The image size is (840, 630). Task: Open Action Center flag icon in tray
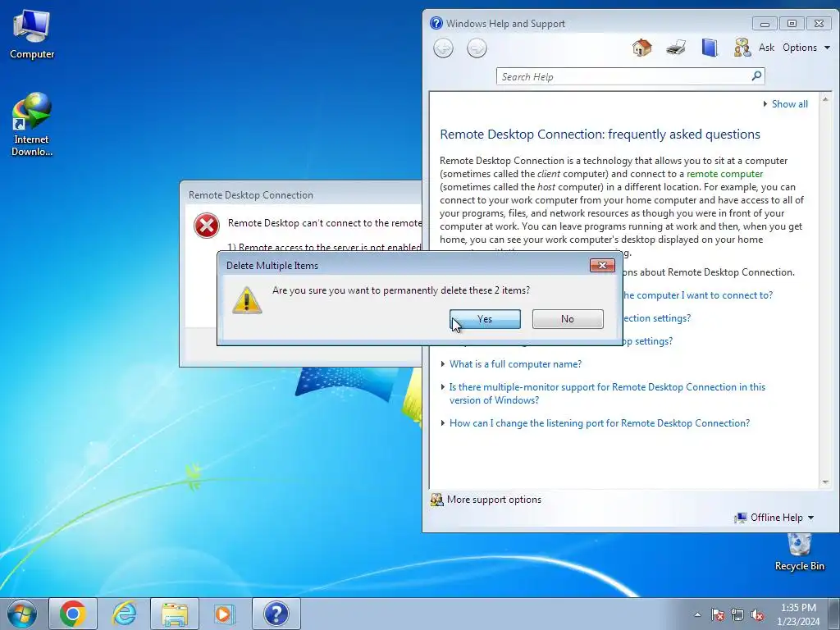[x=717, y=614]
